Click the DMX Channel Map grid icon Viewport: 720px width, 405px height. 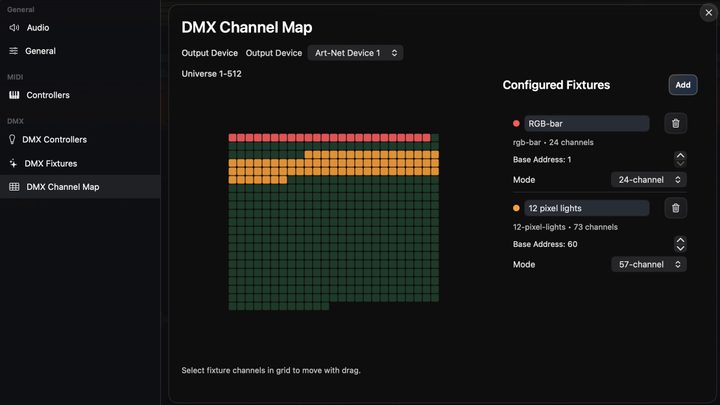[x=14, y=187]
